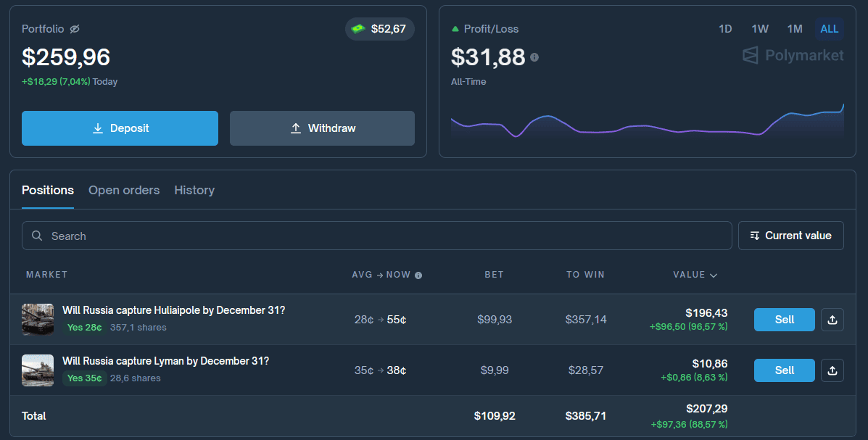
Task: Toggle portfolio balance visibility eye icon
Action: (x=75, y=29)
